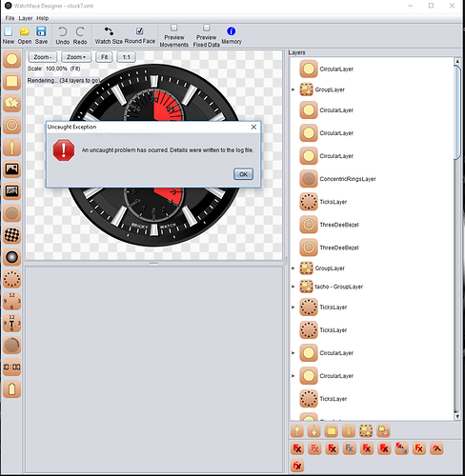Expand the TicksLayer node with arrow
465x476 pixels.
293,307
